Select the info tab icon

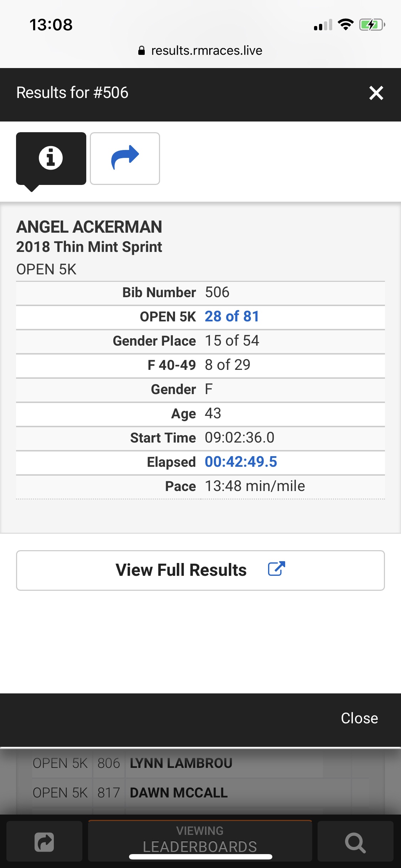point(51,158)
